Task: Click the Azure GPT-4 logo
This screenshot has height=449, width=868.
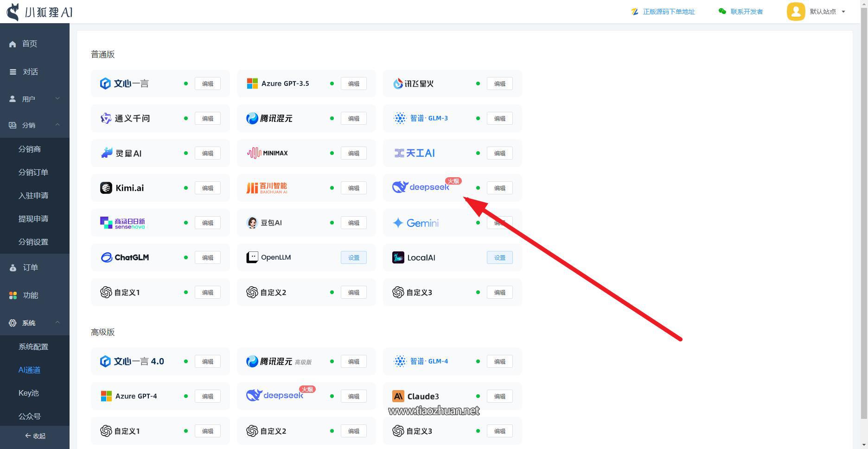Action: pos(128,396)
